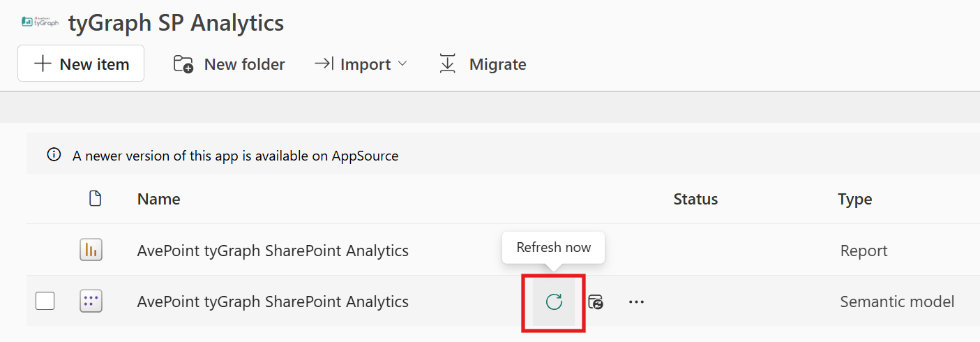
Task: Click the tyGraph logo icon
Action: [40, 22]
